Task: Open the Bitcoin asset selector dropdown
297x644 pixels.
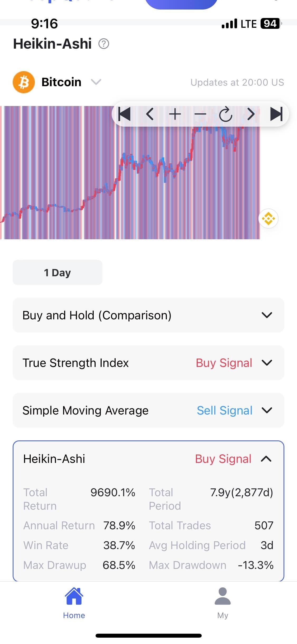Action: (96, 82)
